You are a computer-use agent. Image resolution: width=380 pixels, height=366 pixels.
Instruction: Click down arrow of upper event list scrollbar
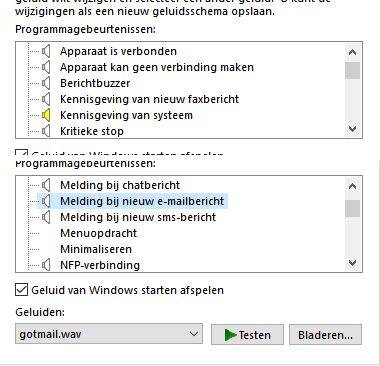[x=352, y=129]
